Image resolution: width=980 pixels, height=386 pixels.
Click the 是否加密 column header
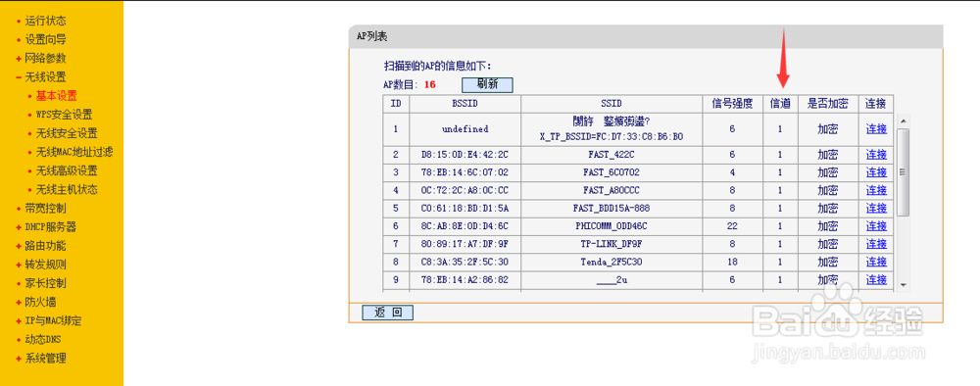click(828, 103)
